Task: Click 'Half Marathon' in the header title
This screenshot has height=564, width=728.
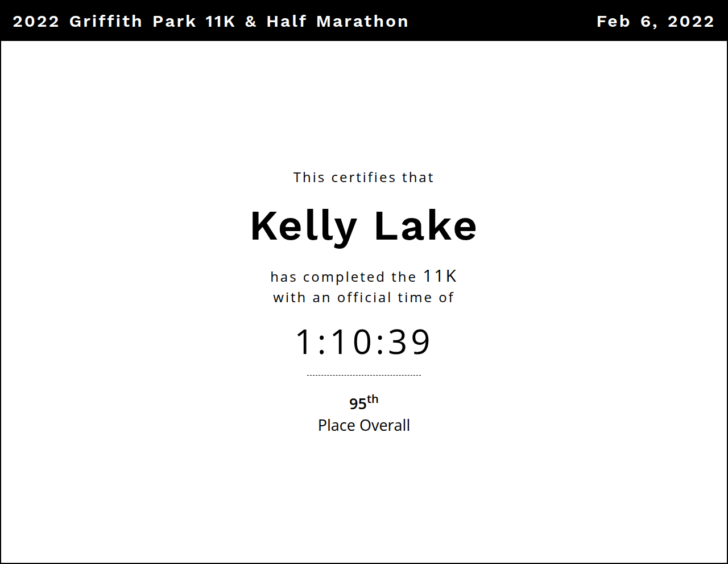Action: click(x=337, y=22)
